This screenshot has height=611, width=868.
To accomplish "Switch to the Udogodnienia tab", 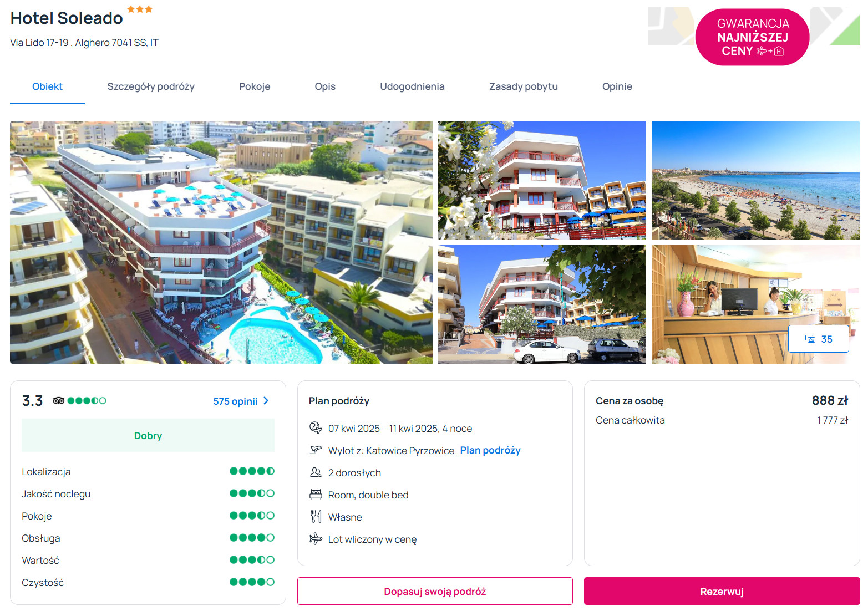I will (412, 86).
